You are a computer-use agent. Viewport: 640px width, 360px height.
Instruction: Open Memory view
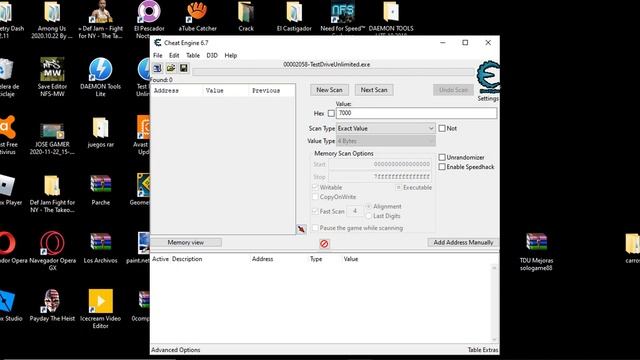pos(186,242)
